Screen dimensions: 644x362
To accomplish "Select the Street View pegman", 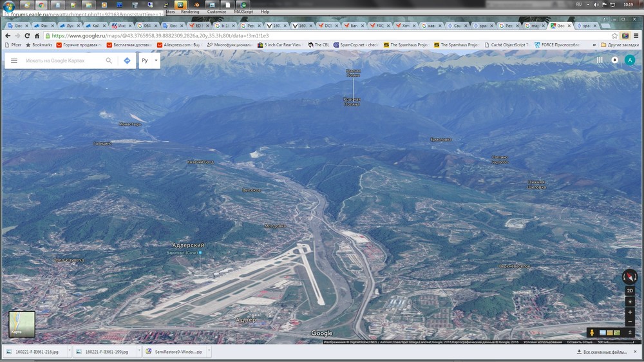I will (x=592, y=332).
